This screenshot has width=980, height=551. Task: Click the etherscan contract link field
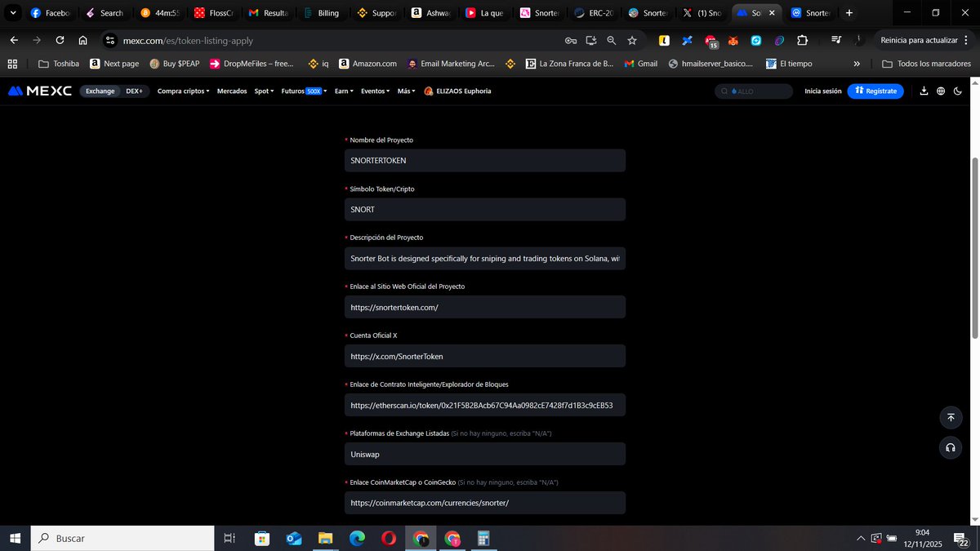tap(485, 405)
